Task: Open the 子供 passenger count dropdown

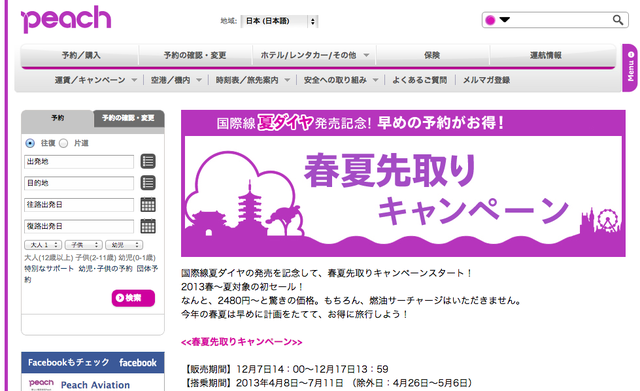Action: coord(84,245)
